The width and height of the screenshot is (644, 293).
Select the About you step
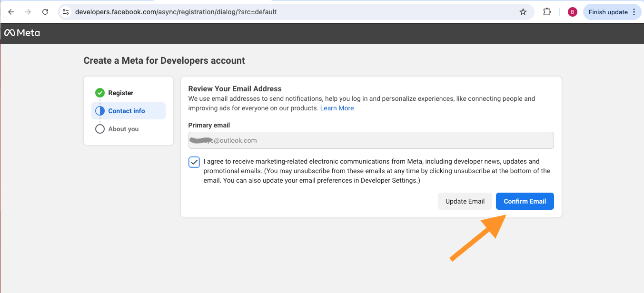pos(123,129)
